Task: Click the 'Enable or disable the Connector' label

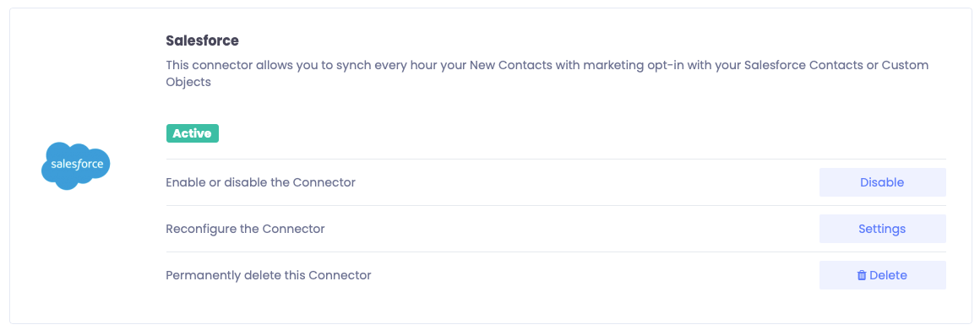Action: point(260,183)
